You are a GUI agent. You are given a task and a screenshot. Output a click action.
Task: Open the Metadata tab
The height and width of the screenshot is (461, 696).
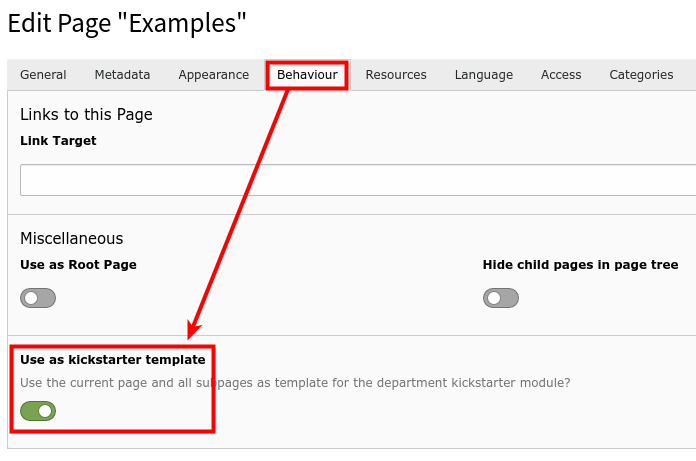click(122, 75)
